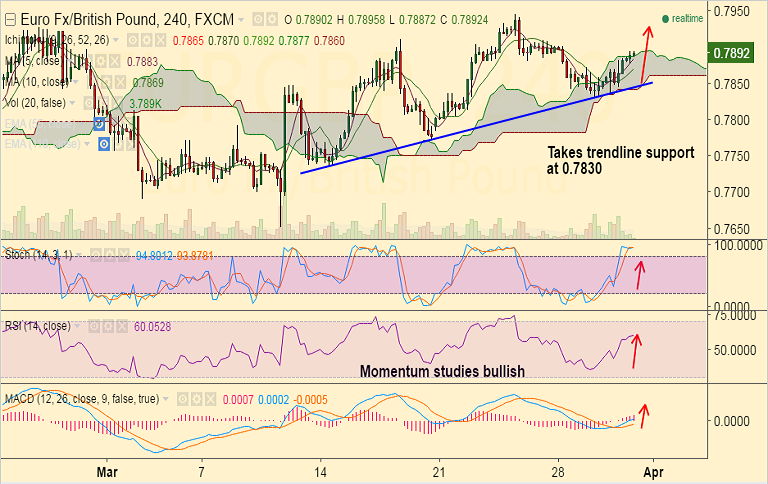Screen dimensions: 768x484
Task: Click the Apr label on time axis
Action: click(x=653, y=472)
